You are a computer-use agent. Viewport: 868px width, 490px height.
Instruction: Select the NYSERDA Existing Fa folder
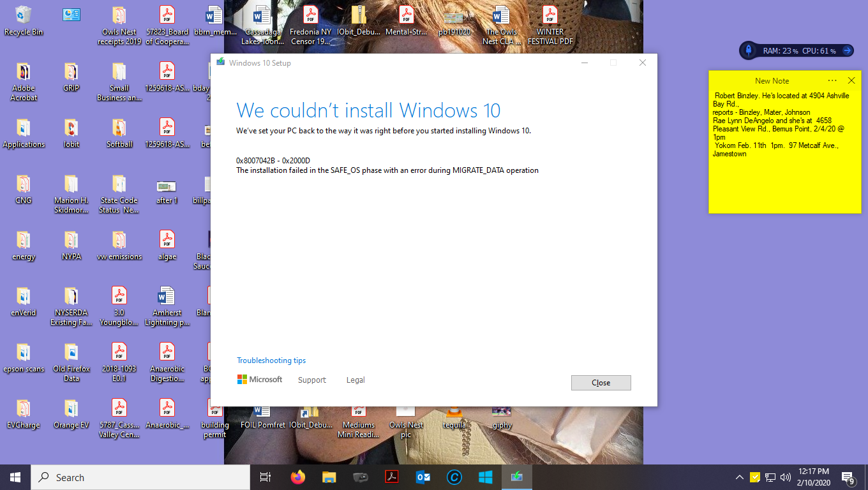[x=71, y=307]
